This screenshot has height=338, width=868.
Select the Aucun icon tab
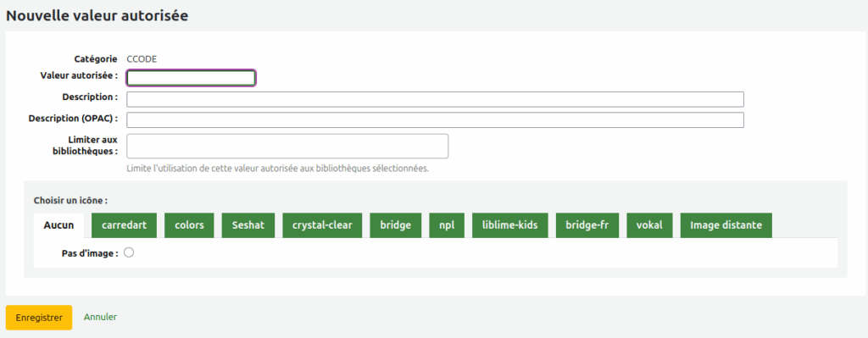click(58, 225)
